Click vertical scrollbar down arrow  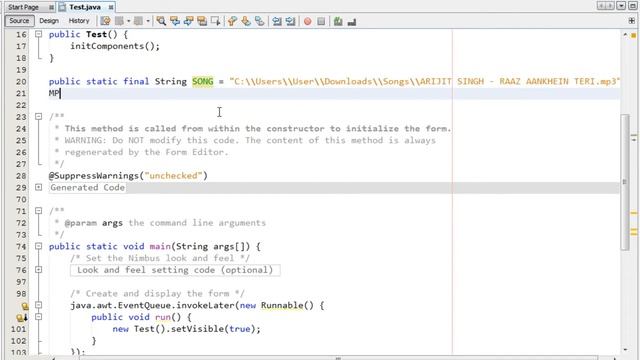[625, 350]
